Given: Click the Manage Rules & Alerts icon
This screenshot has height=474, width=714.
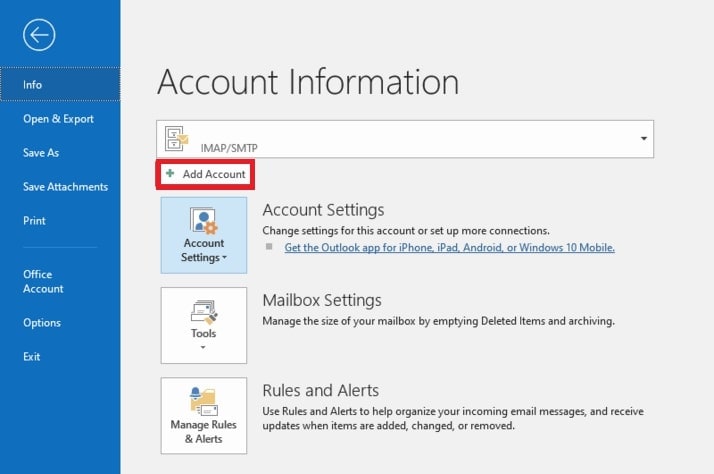Looking at the screenshot, I should point(203,401).
